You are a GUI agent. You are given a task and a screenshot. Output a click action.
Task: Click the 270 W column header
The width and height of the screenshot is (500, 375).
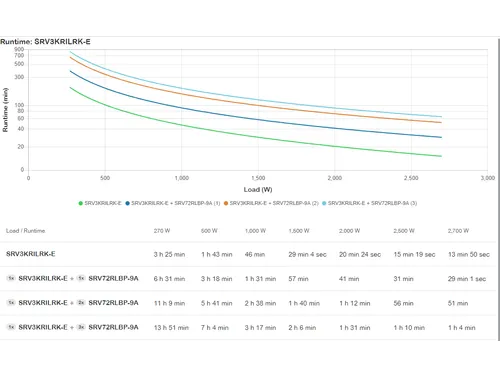pos(162,231)
